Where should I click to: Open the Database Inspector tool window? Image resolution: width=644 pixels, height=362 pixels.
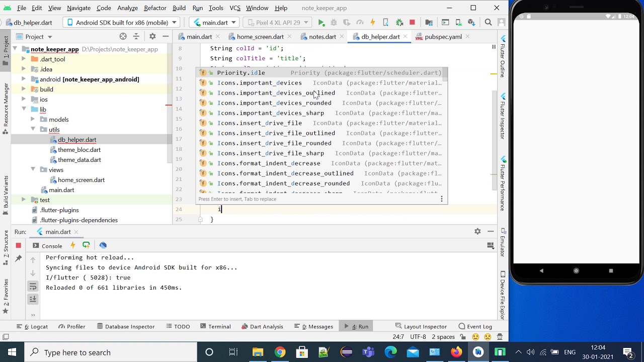pyautogui.click(x=125, y=326)
